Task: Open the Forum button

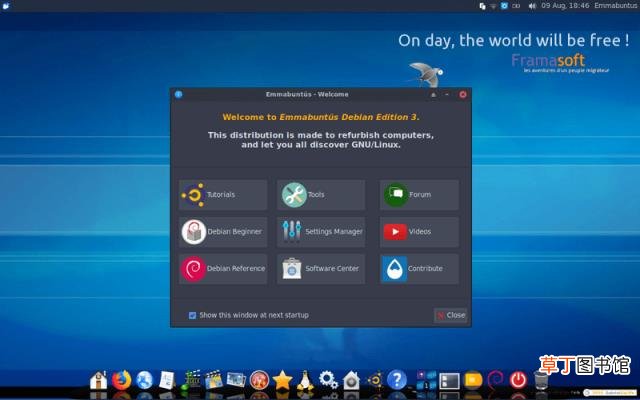Action: (x=419, y=195)
